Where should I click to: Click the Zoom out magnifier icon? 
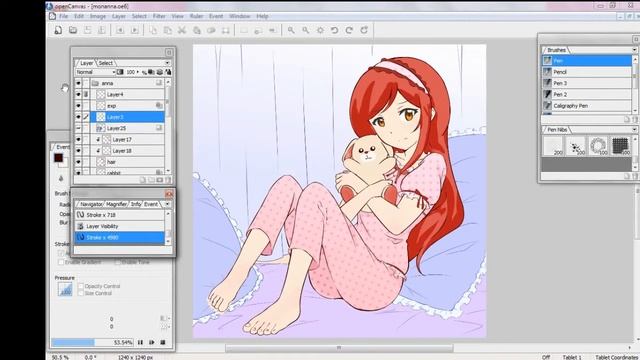coord(306,30)
